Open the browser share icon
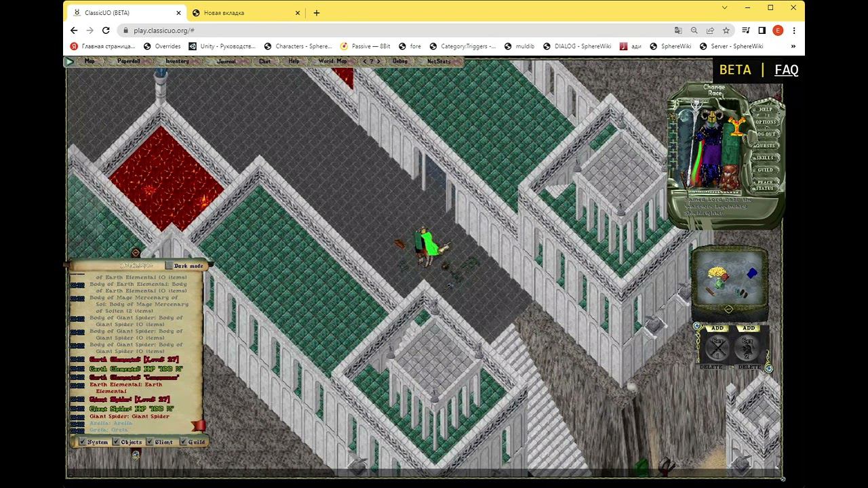 pyautogui.click(x=710, y=30)
